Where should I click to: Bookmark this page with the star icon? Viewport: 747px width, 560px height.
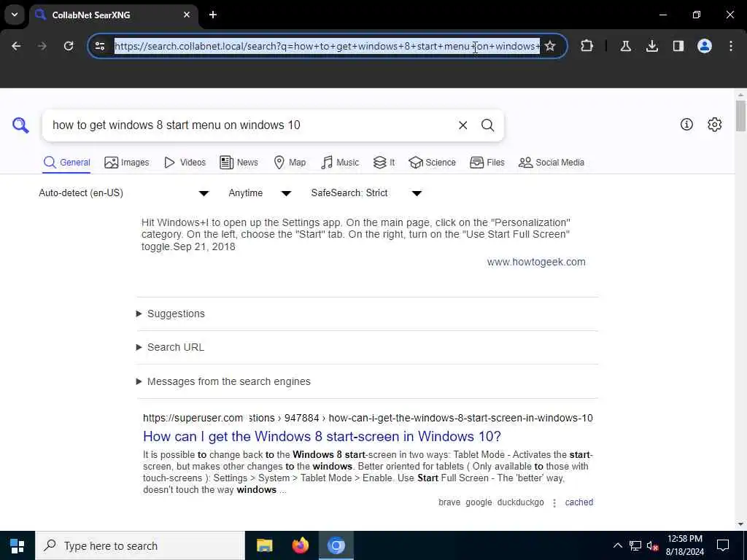point(550,46)
